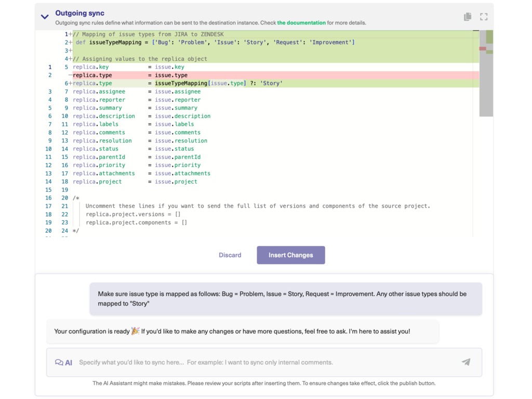Click the user message about issue type mapping
Screen dimensions: 532x399
pyautogui.click(x=285, y=298)
